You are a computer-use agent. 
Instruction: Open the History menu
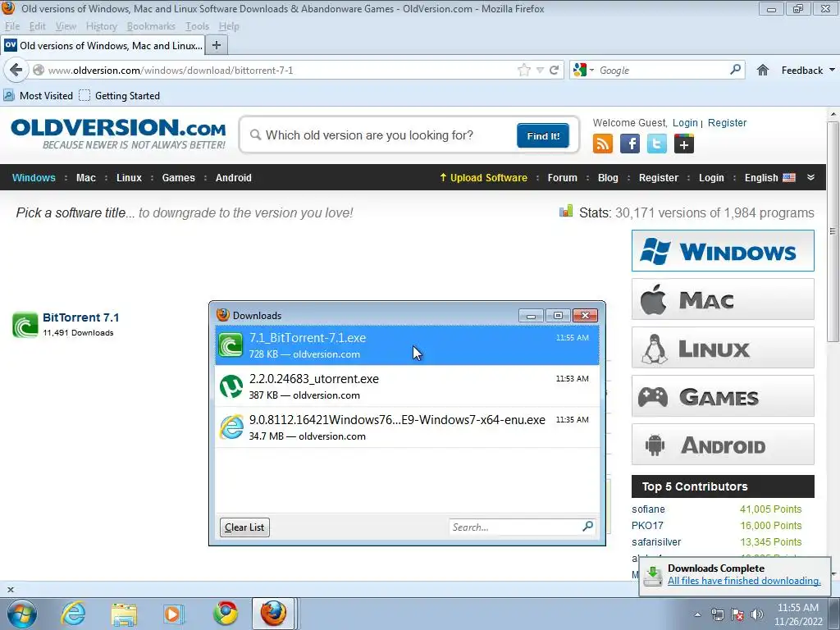click(101, 26)
